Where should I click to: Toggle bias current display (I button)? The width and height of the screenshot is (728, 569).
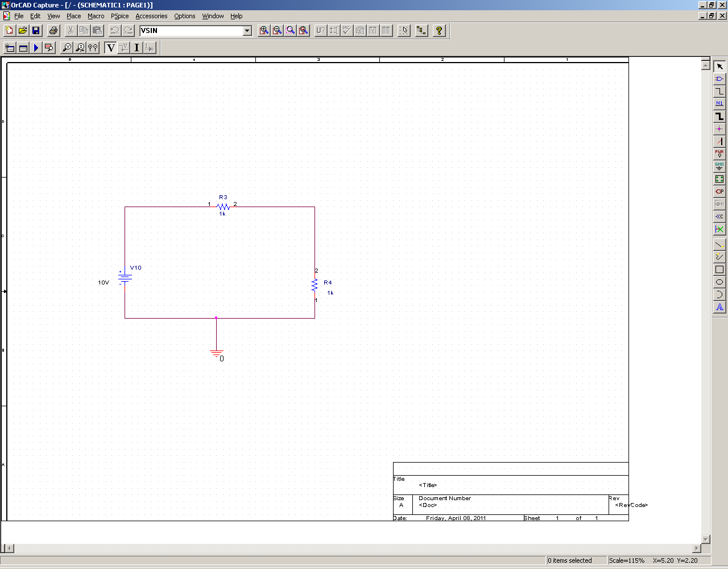click(136, 48)
